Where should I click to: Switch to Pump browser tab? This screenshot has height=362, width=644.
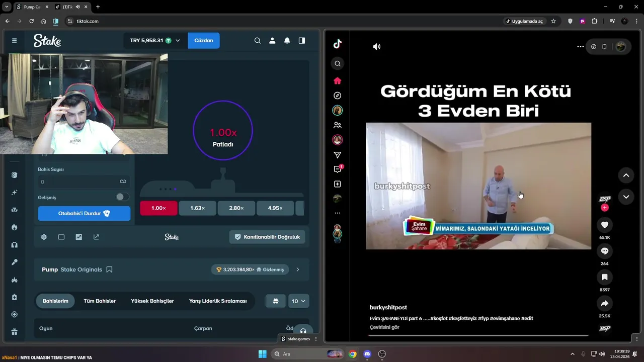31,7
